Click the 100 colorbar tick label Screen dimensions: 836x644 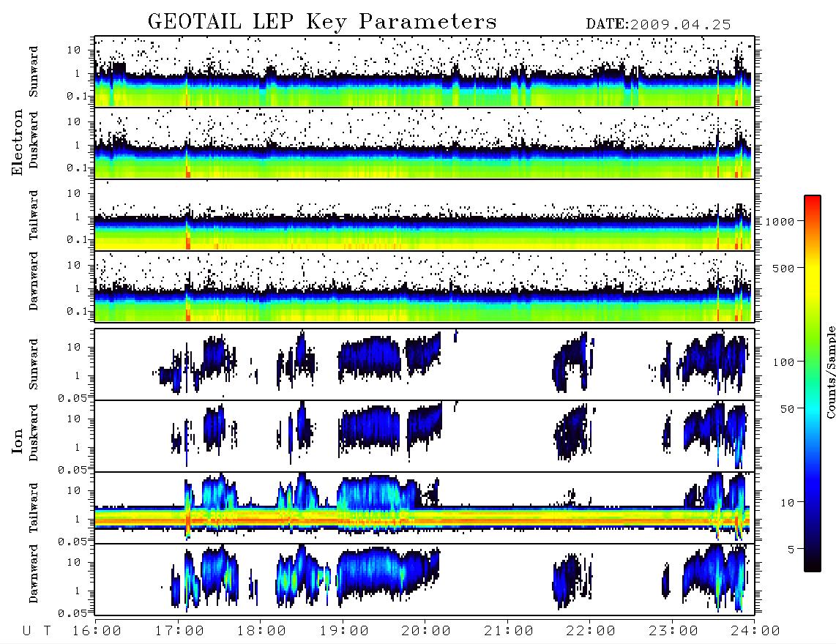(x=784, y=362)
